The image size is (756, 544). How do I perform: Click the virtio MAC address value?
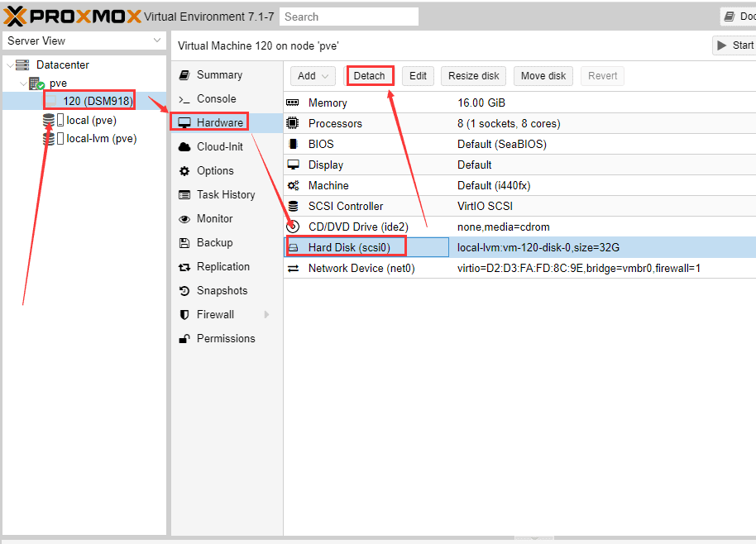[578, 269]
